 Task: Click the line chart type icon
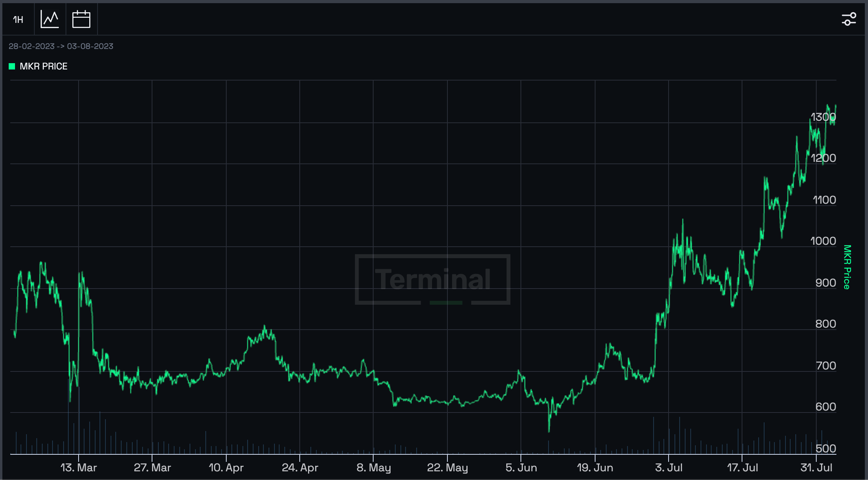click(50, 19)
